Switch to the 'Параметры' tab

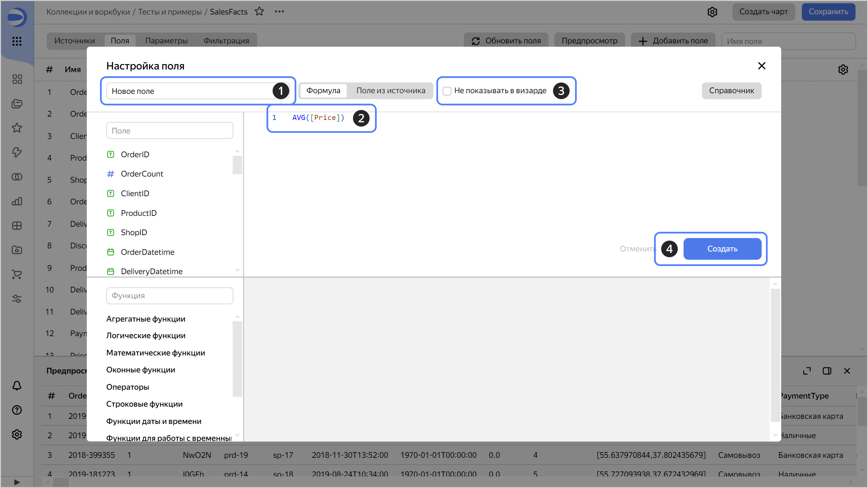coord(166,40)
